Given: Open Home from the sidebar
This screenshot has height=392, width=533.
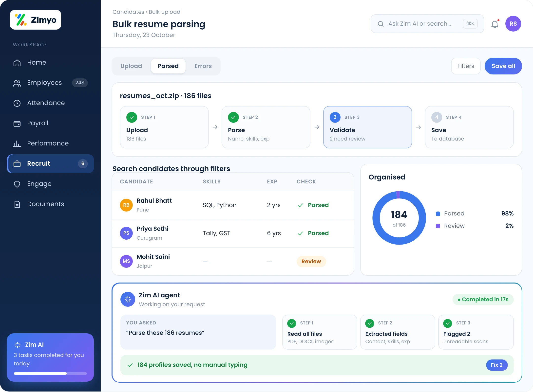Looking at the screenshot, I should pyautogui.click(x=50, y=62).
